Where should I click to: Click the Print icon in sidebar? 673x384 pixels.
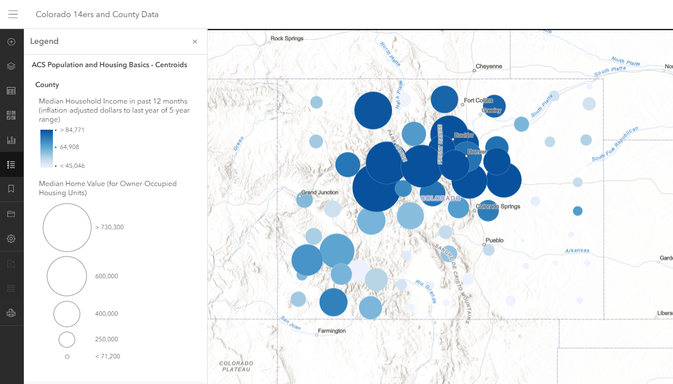pyautogui.click(x=12, y=313)
